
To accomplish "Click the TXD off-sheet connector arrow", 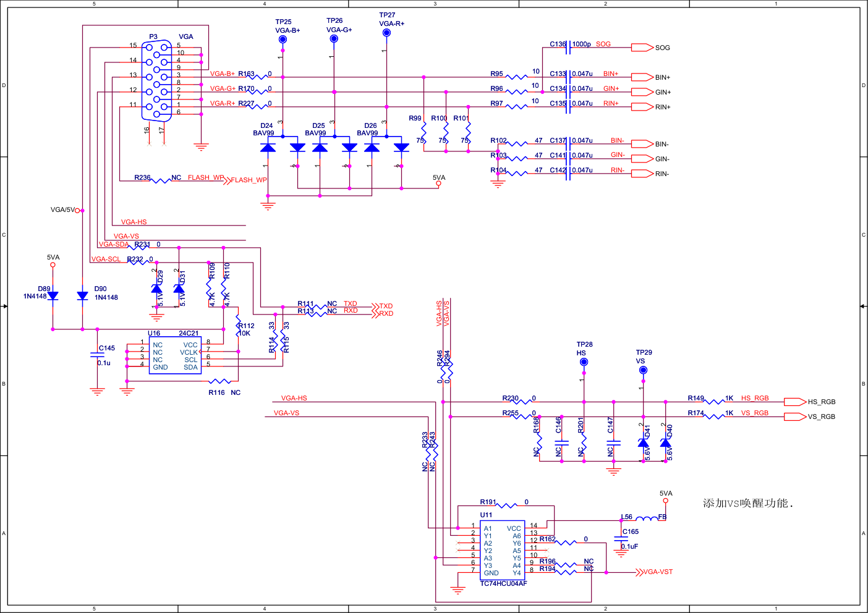I will tap(375, 306).
